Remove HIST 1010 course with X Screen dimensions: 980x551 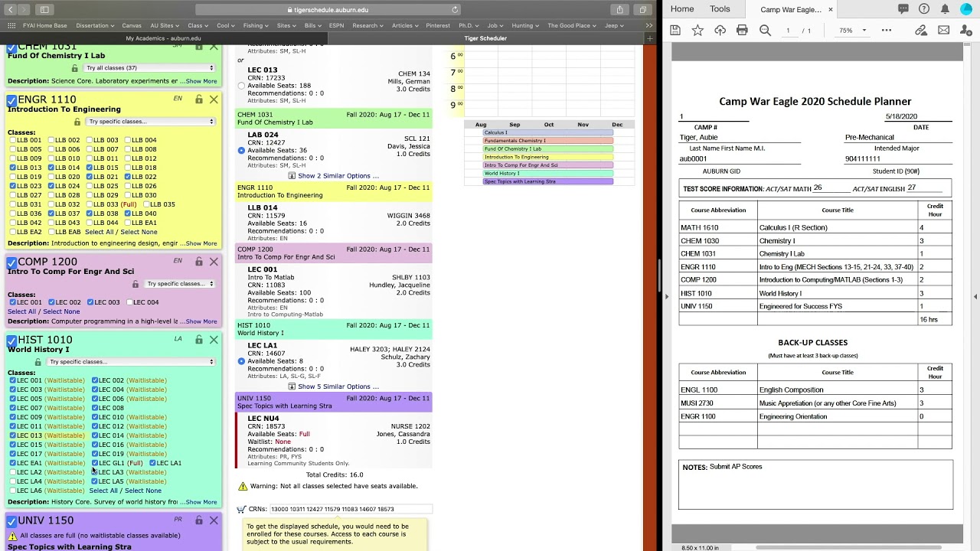[214, 340]
